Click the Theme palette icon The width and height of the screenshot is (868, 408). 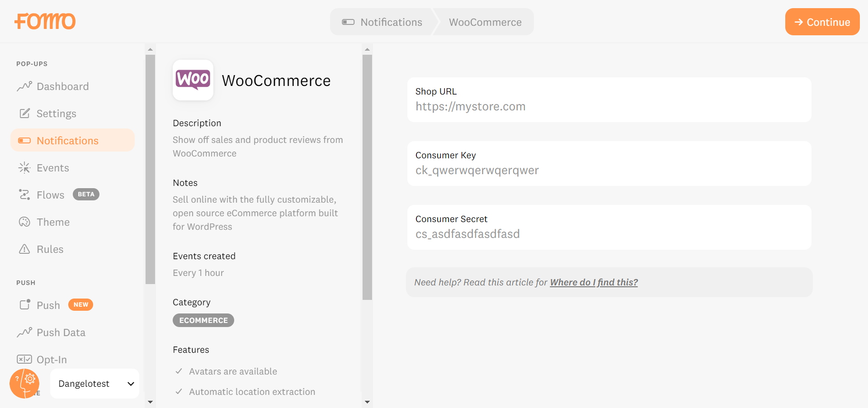coord(24,222)
